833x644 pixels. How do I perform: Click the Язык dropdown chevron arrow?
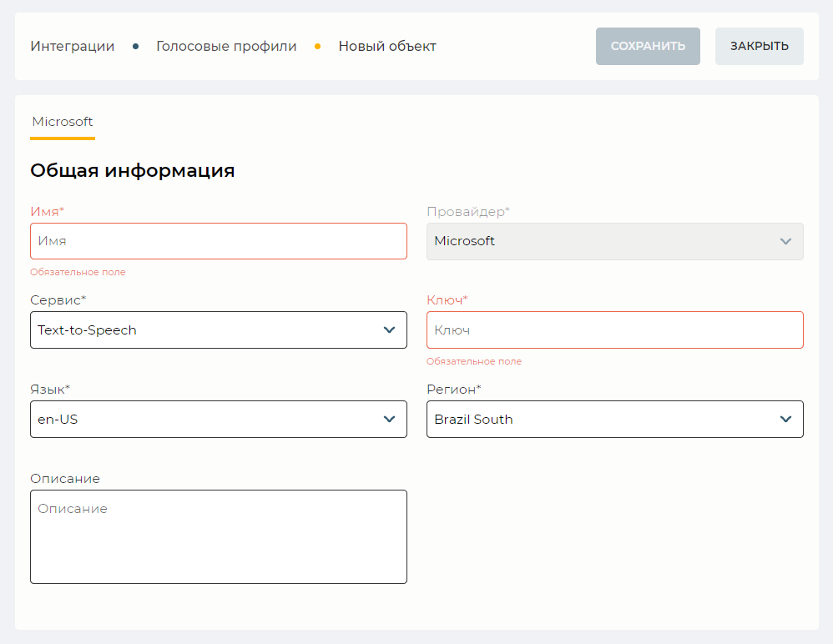pos(389,419)
